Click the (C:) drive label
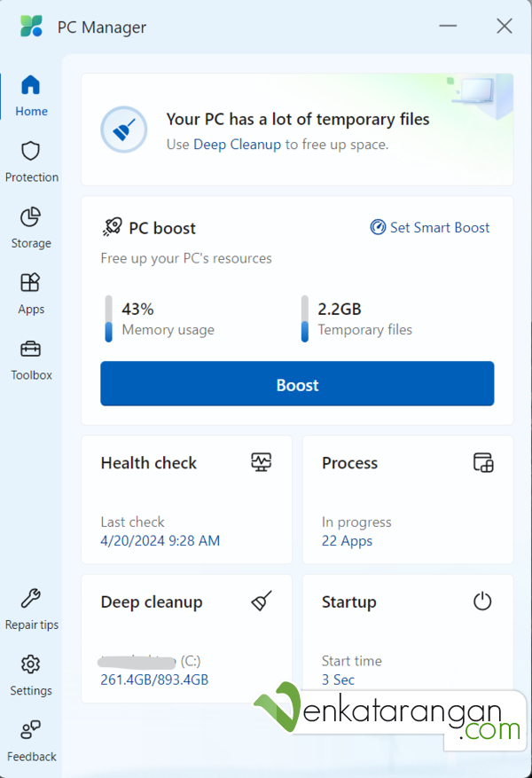Screen dimensions: 532x778 (x=191, y=661)
